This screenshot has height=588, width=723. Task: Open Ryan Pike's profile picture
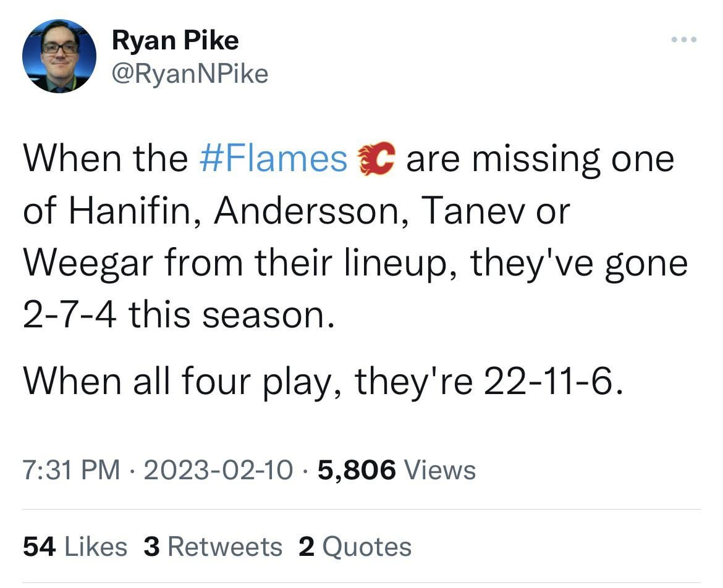point(59,56)
